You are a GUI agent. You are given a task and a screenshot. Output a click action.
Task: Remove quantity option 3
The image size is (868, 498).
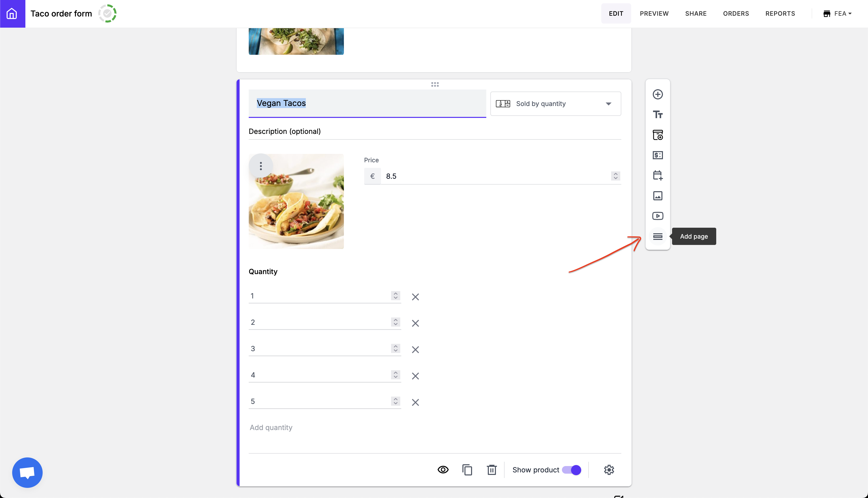coord(415,350)
